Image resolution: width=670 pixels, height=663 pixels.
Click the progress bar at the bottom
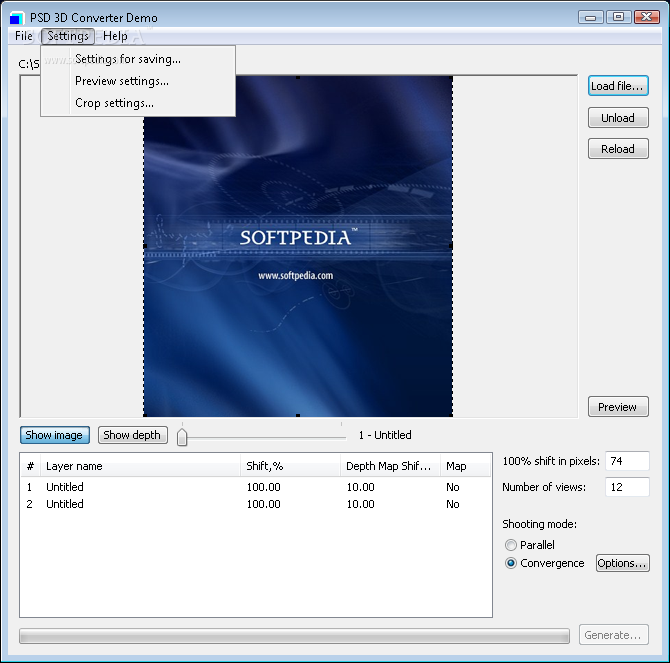tap(294, 636)
